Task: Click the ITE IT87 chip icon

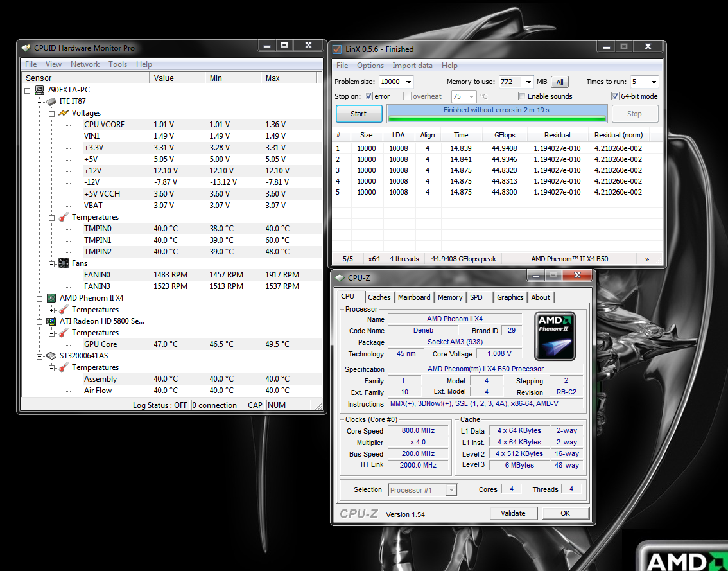Action: [51, 101]
